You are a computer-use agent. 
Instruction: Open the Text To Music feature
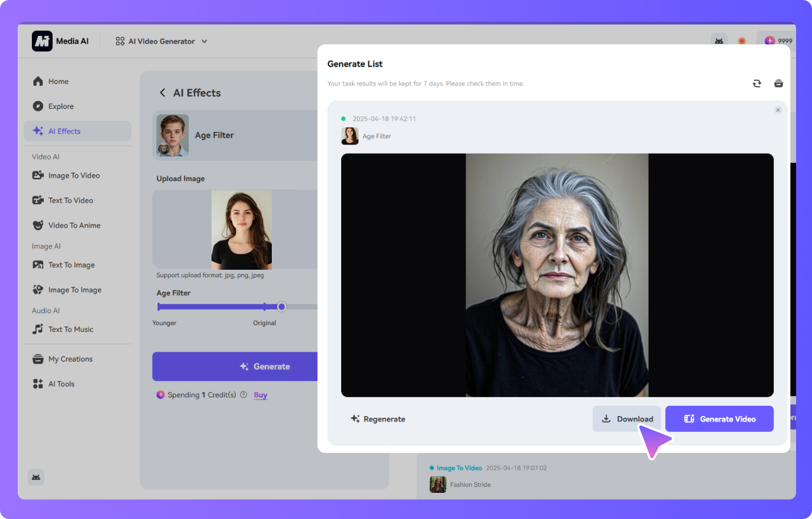point(71,329)
